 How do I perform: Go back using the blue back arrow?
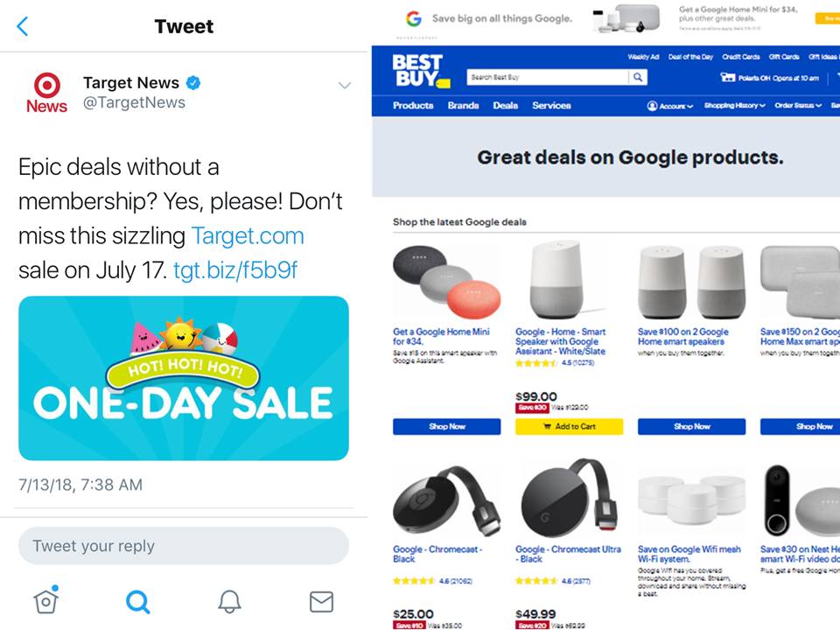coord(23,26)
